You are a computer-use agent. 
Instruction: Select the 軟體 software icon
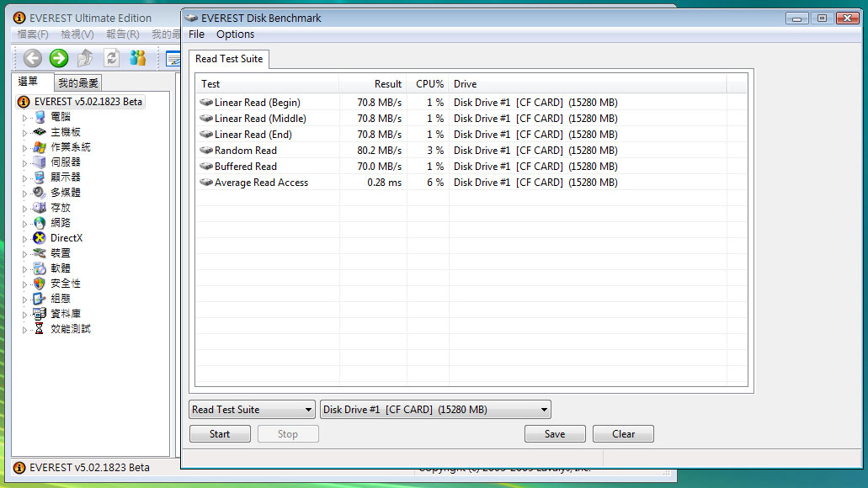40,268
